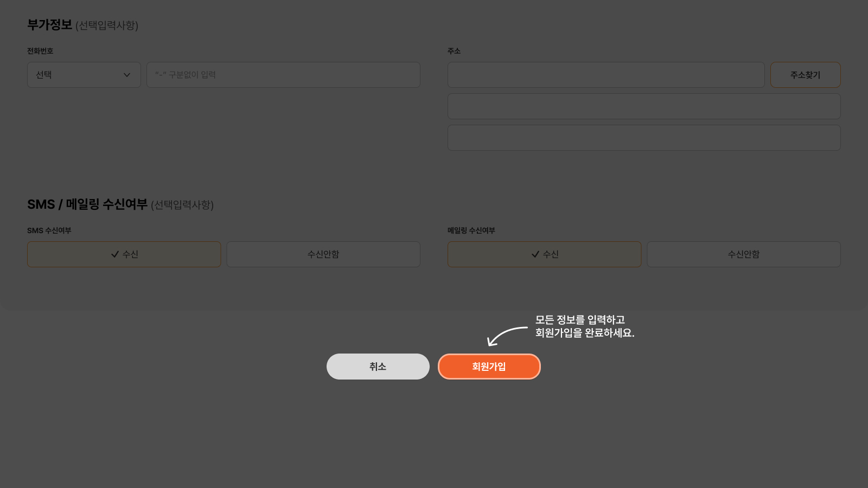The height and width of the screenshot is (488, 868).
Task: Open the phone prefix 선택 dropdown
Action: [84, 75]
